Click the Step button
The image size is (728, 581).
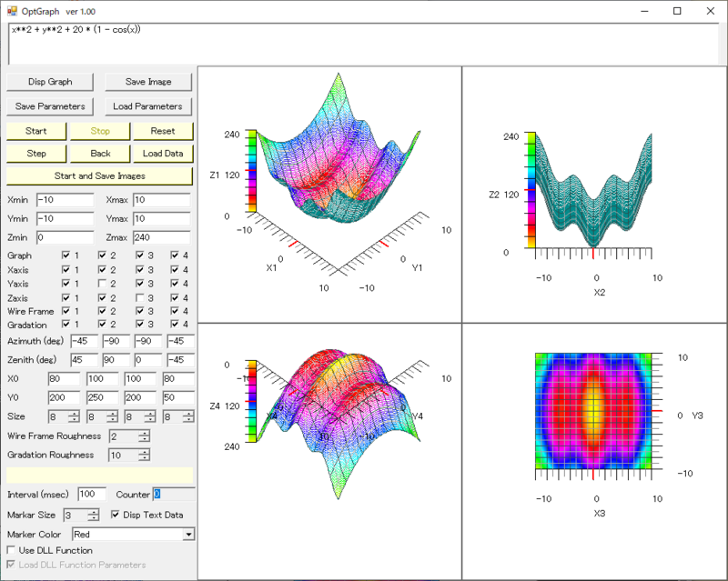tap(36, 154)
